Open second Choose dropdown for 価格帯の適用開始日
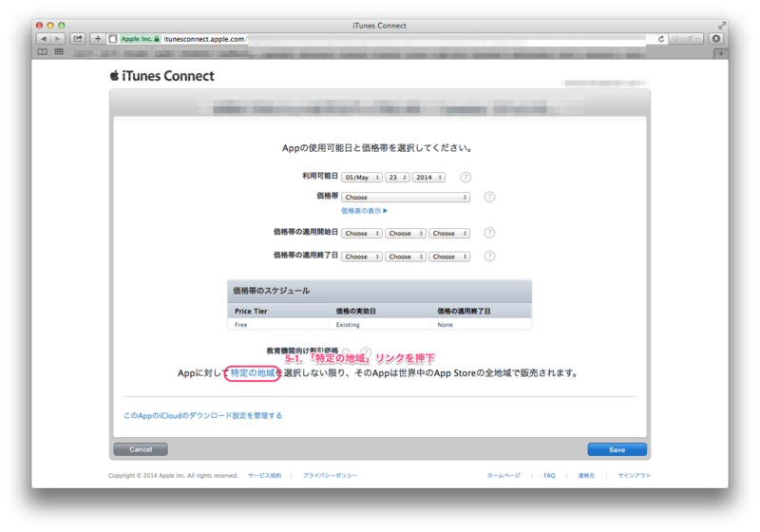 coord(406,233)
